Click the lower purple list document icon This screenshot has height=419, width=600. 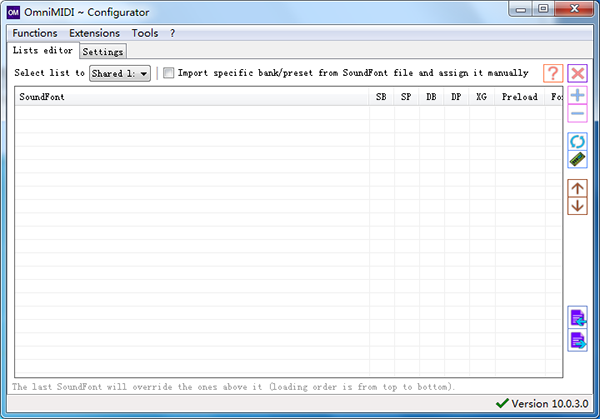[x=578, y=341]
